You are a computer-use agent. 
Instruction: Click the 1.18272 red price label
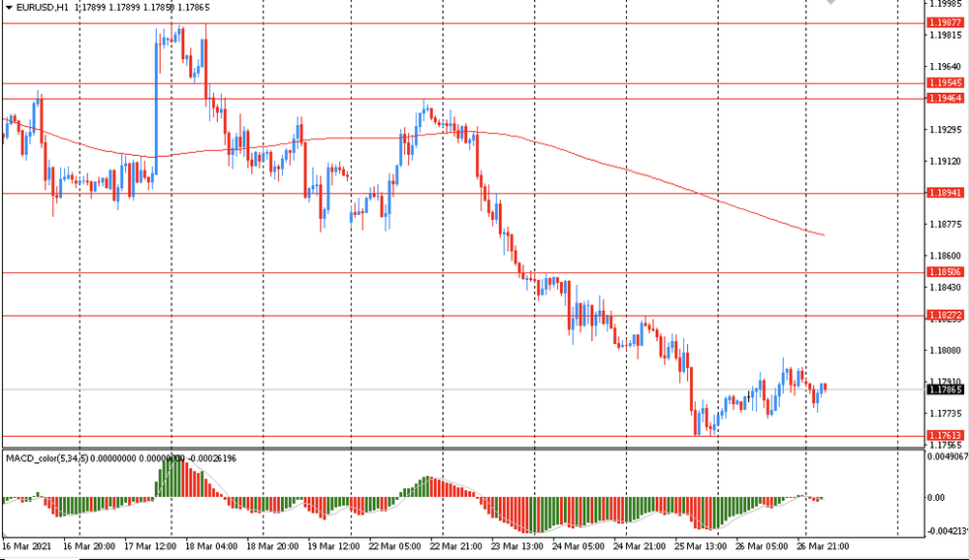tap(946, 315)
